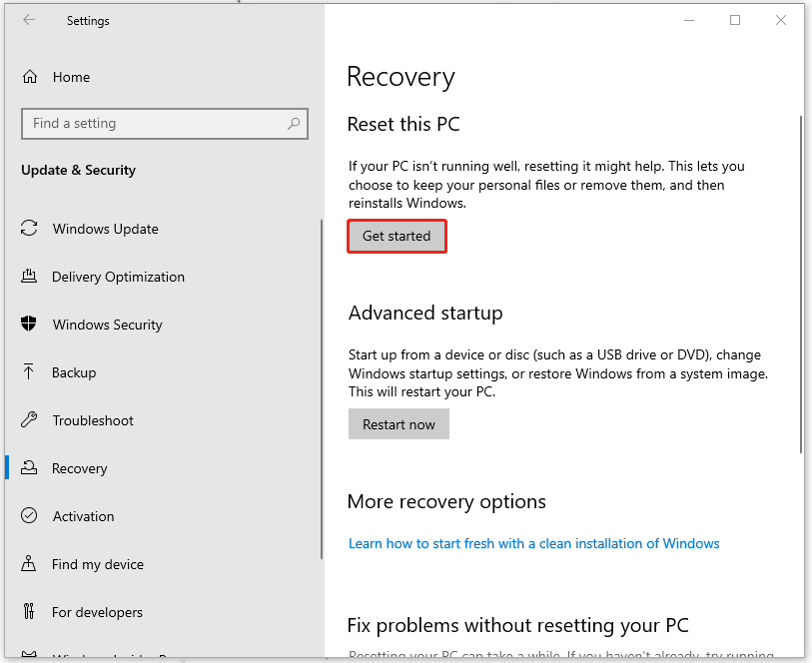The height and width of the screenshot is (663, 812).
Task: Click the main page vertical scrollbar
Action: coord(800,285)
